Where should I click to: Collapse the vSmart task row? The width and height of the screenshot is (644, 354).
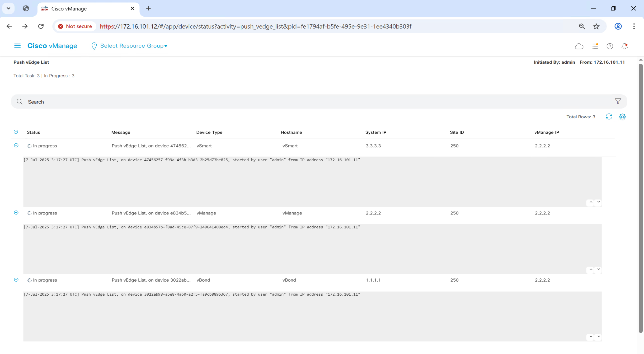pyautogui.click(x=16, y=146)
